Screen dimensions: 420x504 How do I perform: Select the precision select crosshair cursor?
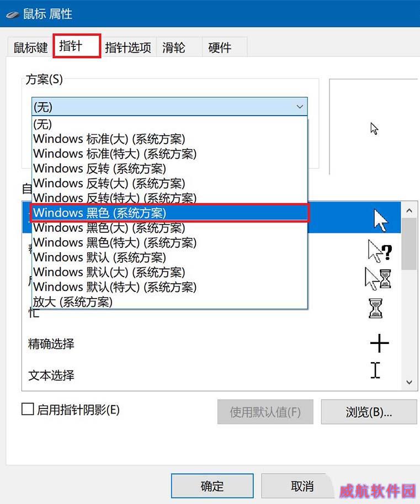pos(380,343)
